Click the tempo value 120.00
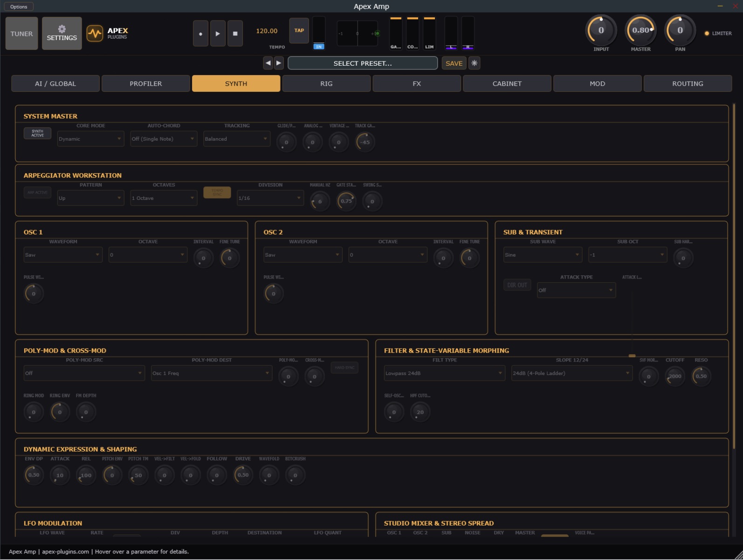Image resolution: width=743 pixels, height=560 pixels. 267,31
